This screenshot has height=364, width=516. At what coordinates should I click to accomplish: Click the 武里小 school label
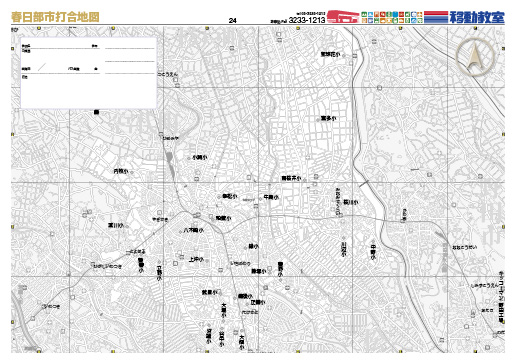pyautogui.click(x=210, y=292)
